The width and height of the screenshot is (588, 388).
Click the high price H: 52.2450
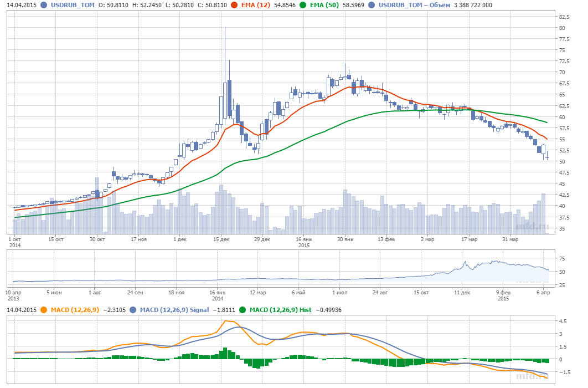pyautogui.click(x=147, y=5)
